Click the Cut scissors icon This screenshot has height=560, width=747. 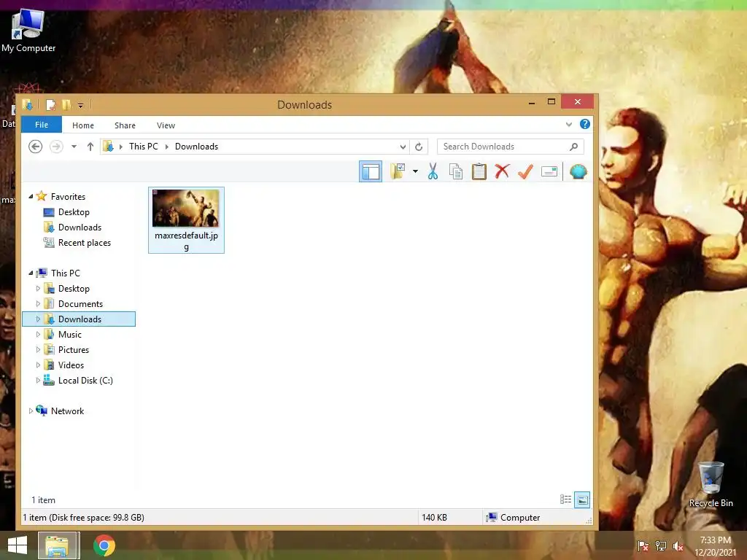433,171
